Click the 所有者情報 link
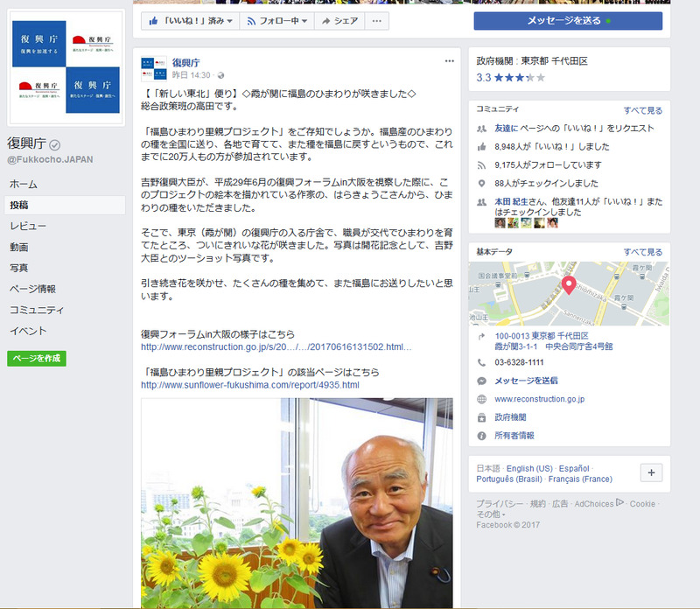700x609 pixels. point(514,436)
